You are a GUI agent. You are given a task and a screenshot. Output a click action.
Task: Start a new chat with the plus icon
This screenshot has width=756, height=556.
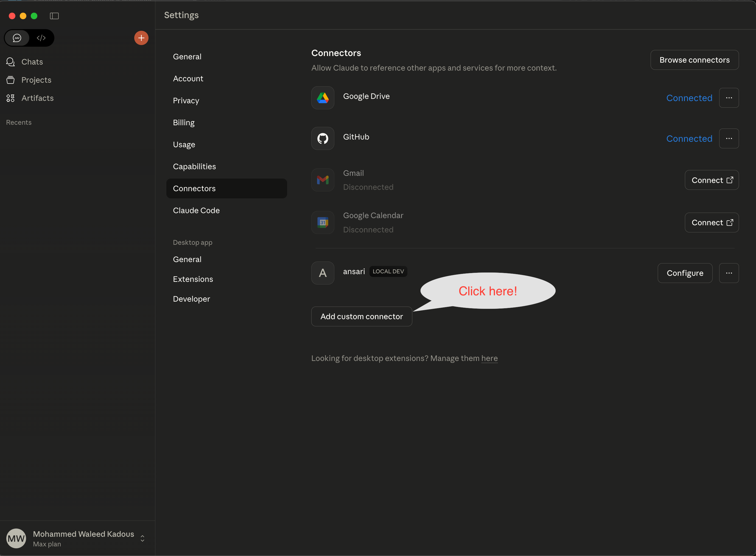(x=141, y=38)
